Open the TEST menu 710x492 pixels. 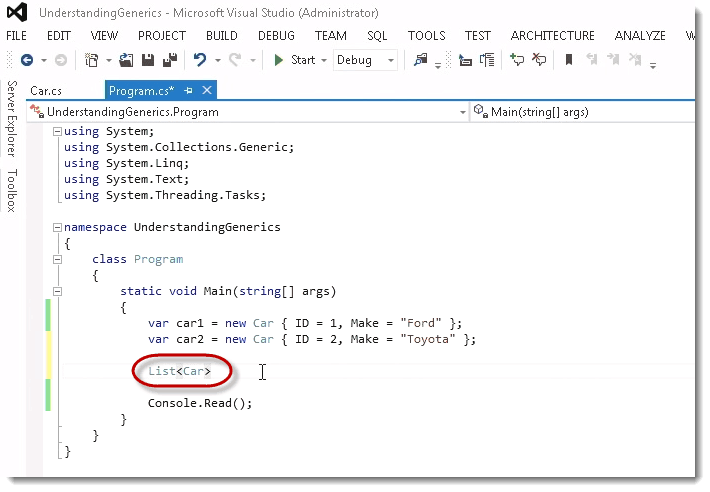tap(478, 36)
